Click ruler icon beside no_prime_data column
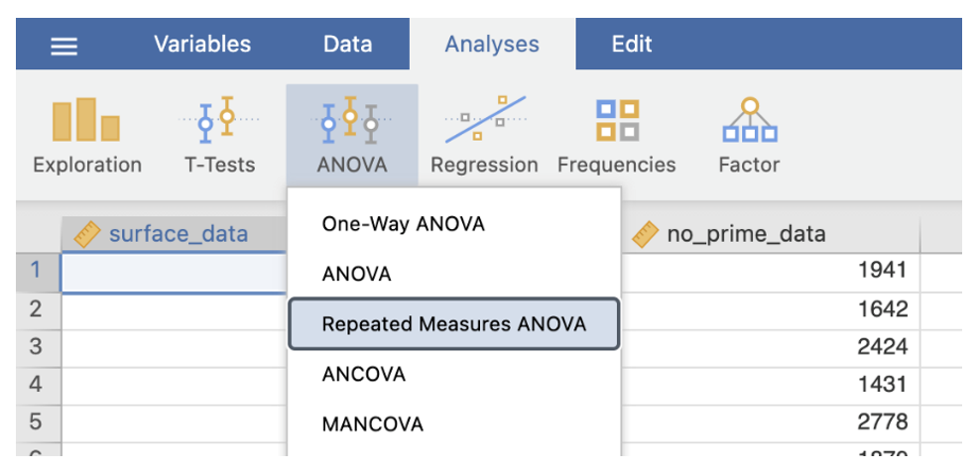 click(x=646, y=235)
